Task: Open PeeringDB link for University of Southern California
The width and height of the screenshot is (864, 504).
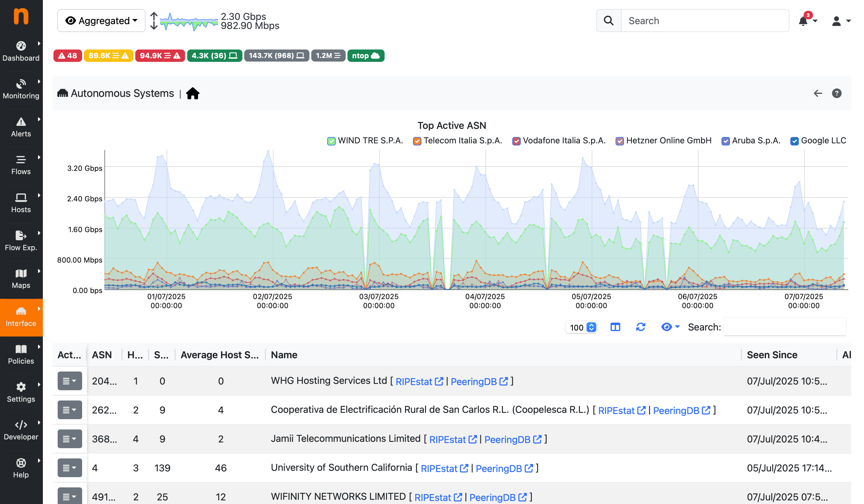Action: coord(504,468)
